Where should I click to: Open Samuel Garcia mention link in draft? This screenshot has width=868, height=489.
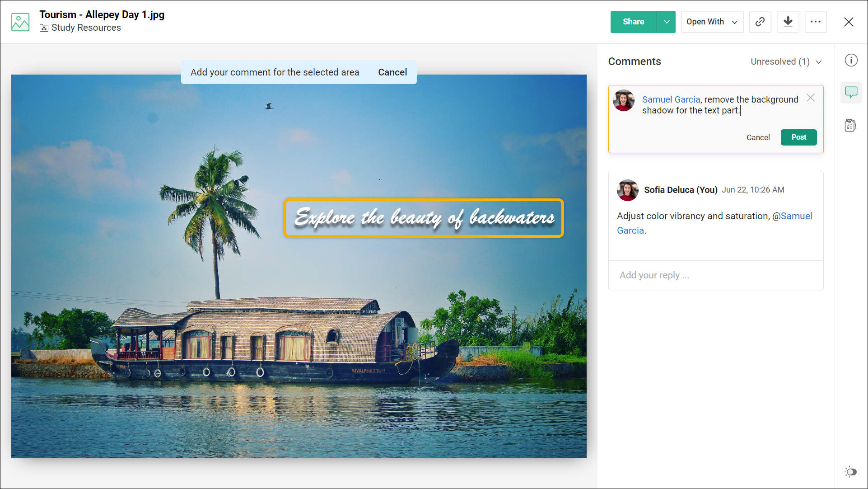point(671,99)
